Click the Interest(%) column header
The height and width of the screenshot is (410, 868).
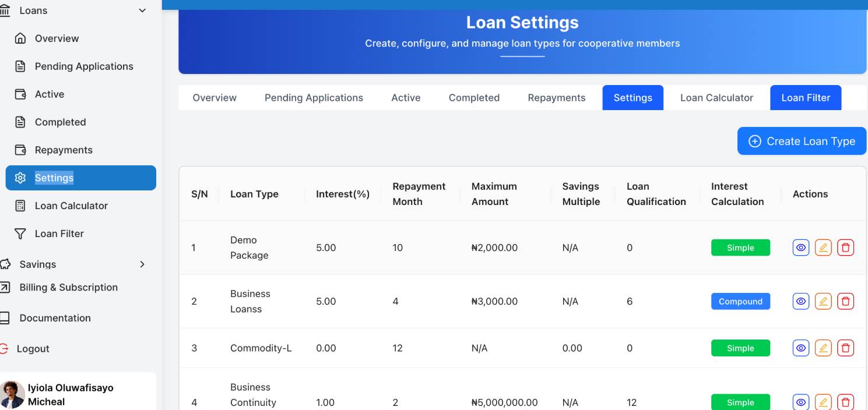pyautogui.click(x=343, y=194)
